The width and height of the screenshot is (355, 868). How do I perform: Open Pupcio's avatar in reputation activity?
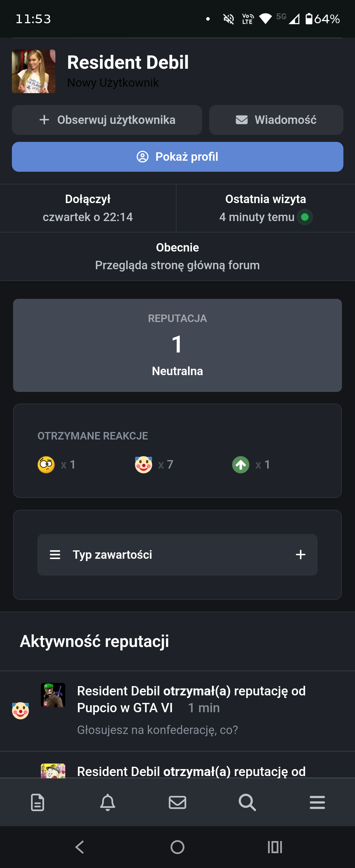point(53,695)
